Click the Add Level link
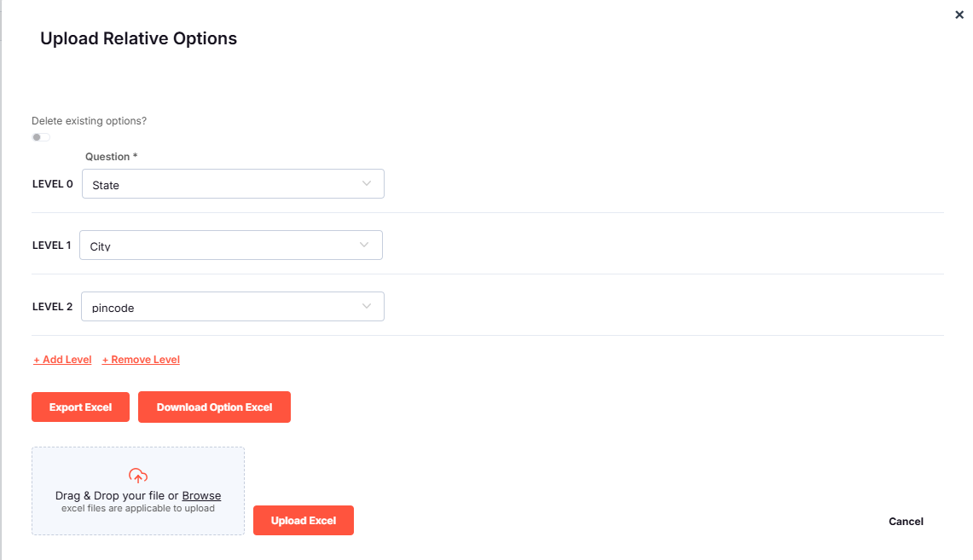 62,359
